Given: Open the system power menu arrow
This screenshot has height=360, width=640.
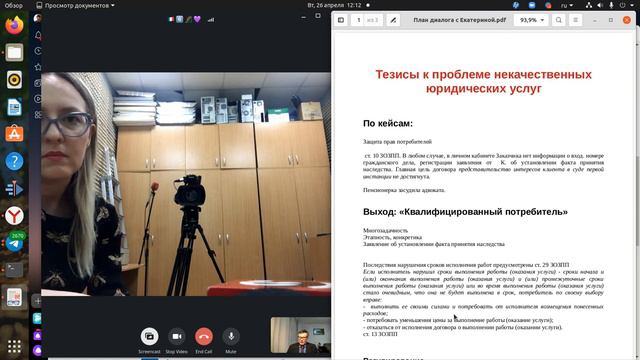Looking at the screenshot, I should pos(633,5).
